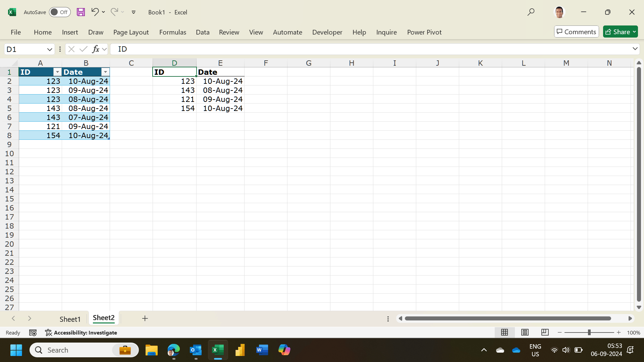Open the title bar Search magnifier
Viewport: 644px width, 362px height.
[x=531, y=12]
